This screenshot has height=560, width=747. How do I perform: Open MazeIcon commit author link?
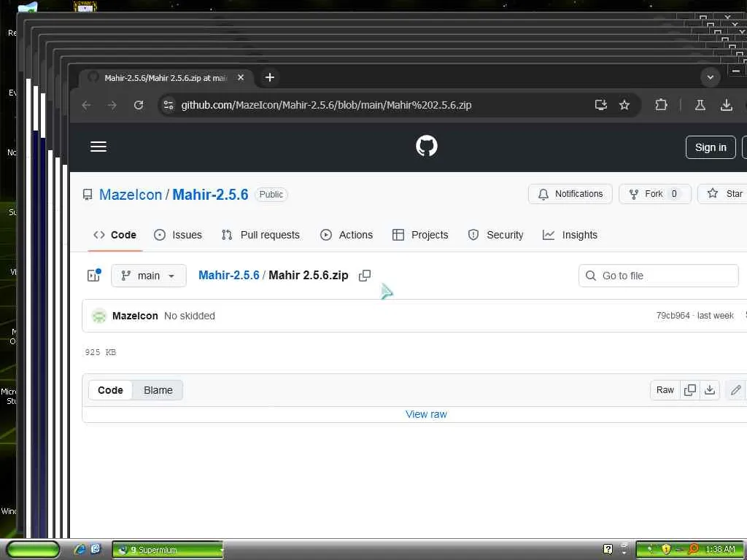point(135,316)
